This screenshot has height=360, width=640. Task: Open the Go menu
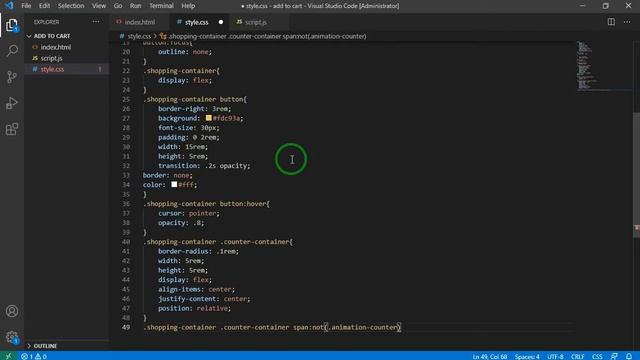point(118,6)
